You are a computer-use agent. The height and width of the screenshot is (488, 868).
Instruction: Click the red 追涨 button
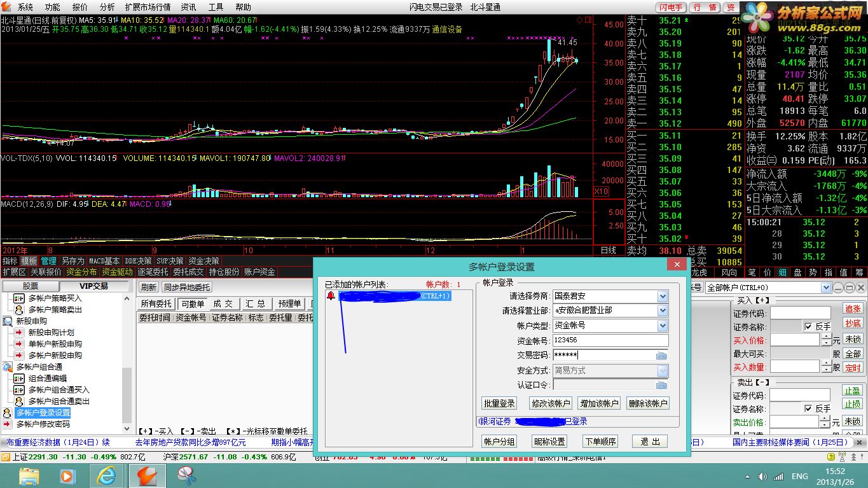(853, 309)
